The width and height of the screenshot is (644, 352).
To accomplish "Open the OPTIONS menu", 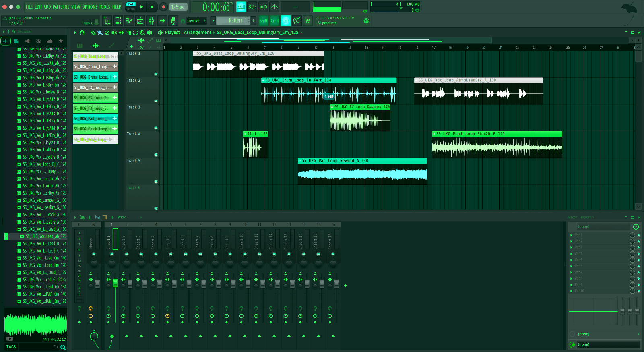I will coord(90,7).
